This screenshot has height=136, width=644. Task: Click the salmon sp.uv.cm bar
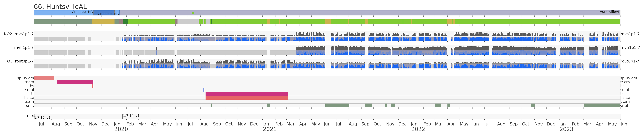pos(44,78)
